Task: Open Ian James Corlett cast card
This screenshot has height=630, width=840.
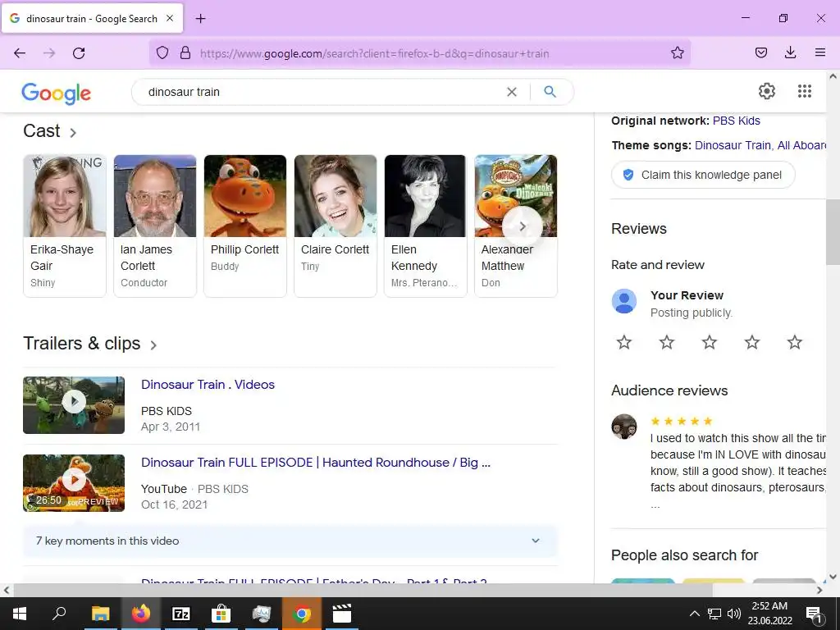Action: point(155,226)
